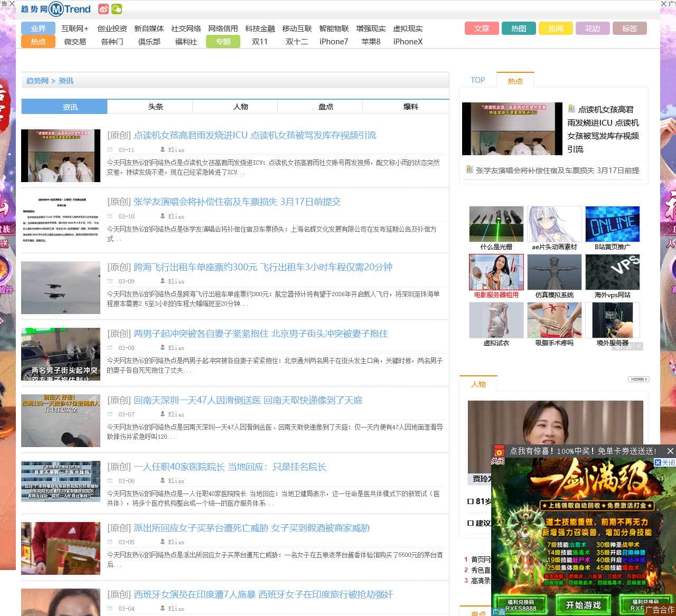Close the 点我有惊喜 popup bar with X
The image size is (676, 616).
[670, 451]
